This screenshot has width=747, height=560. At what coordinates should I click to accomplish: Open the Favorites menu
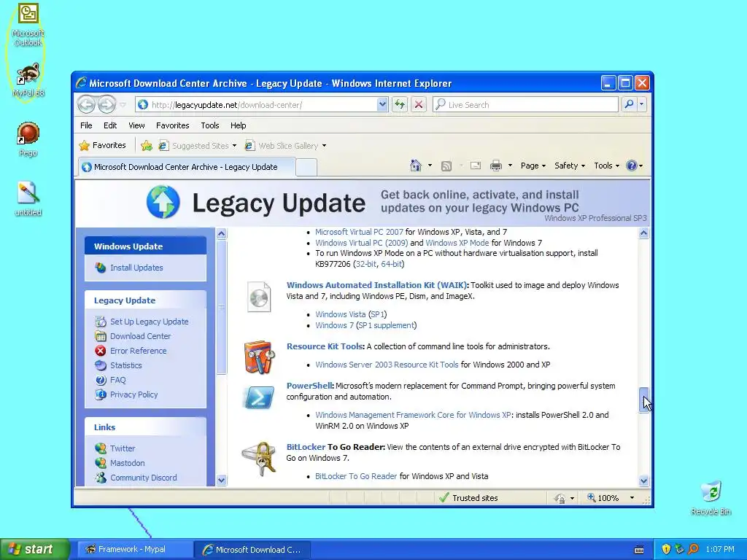172,125
